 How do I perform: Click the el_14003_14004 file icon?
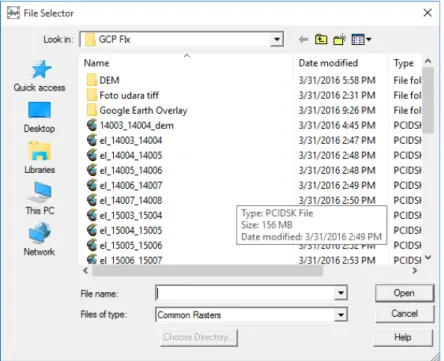(x=92, y=140)
